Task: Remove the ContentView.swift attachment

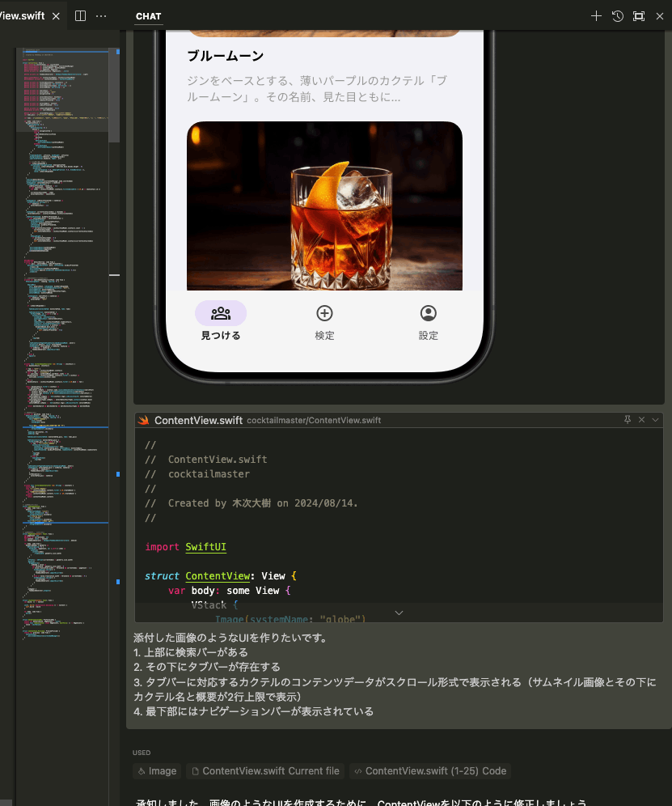Action: (x=641, y=419)
